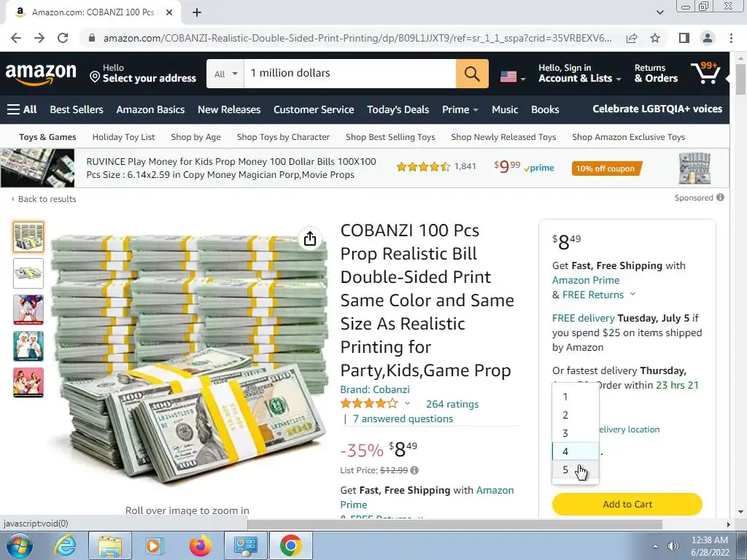The height and width of the screenshot is (560, 747).
Task: Click Add to Cart button
Action: pyautogui.click(x=627, y=505)
